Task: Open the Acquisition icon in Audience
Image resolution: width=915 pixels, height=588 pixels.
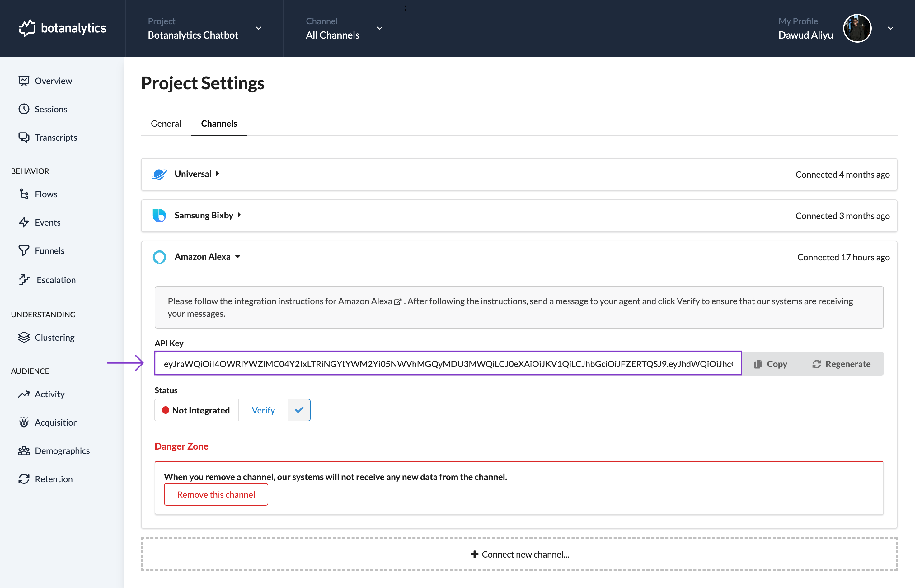Action: coord(24,421)
